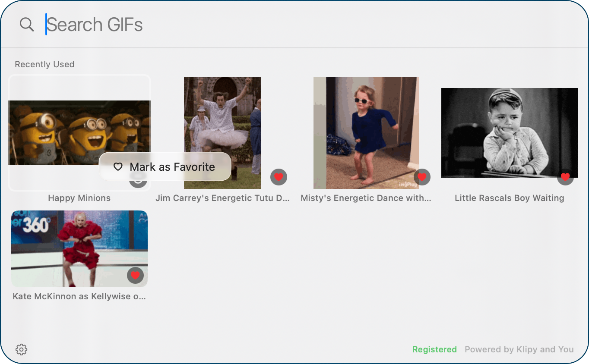This screenshot has height=364, width=589.
Task: Select Misty's Energetic Dance GIF thumbnail
Action: pyautogui.click(x=366, y=133)
